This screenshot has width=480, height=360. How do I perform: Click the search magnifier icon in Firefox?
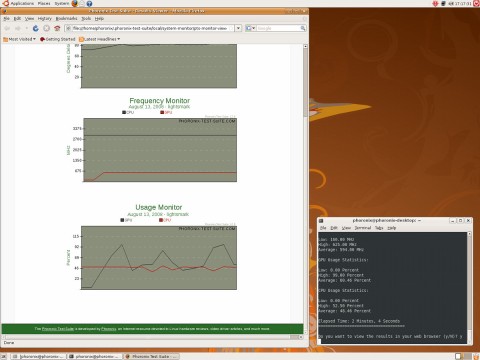pos(303,28)
